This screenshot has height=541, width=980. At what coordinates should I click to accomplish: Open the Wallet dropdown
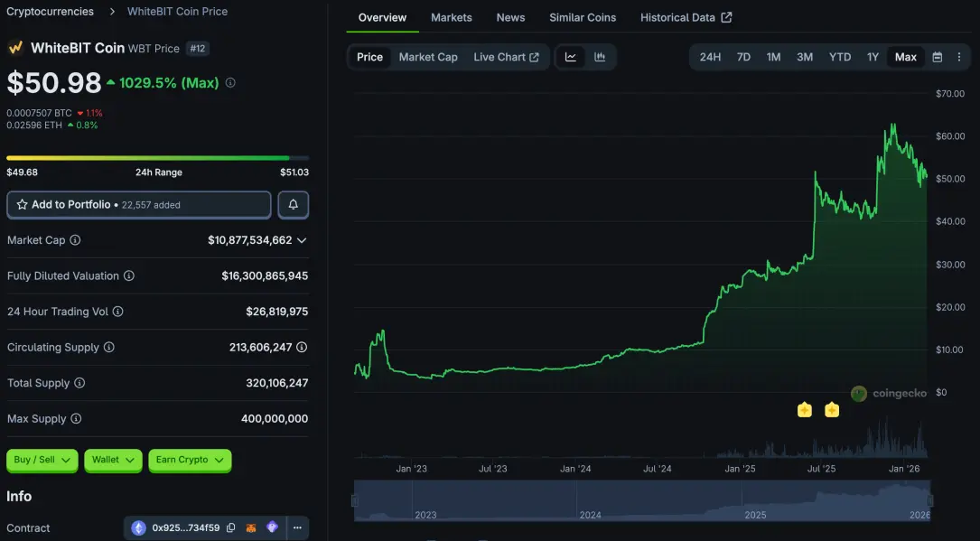point(113,460)
